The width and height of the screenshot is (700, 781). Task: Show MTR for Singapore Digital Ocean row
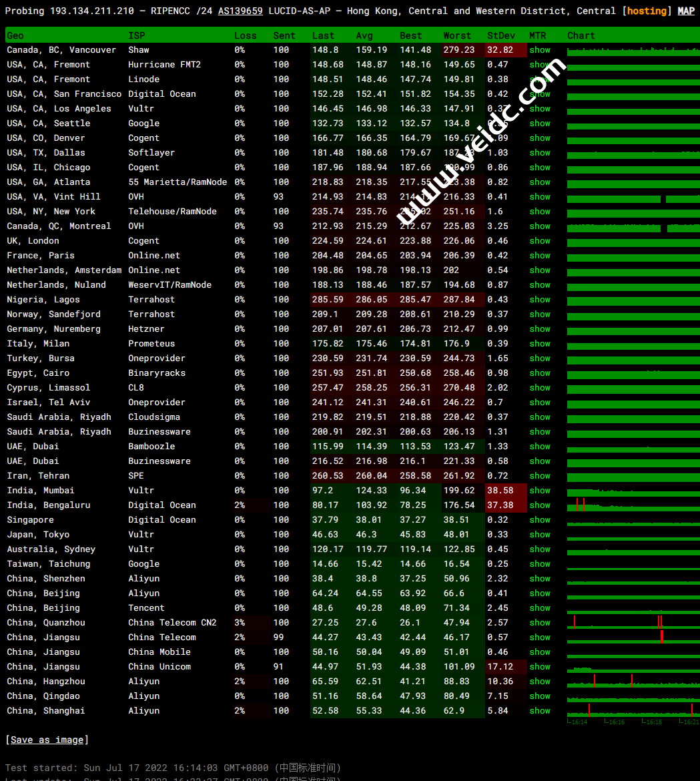(x=540, y=520)
